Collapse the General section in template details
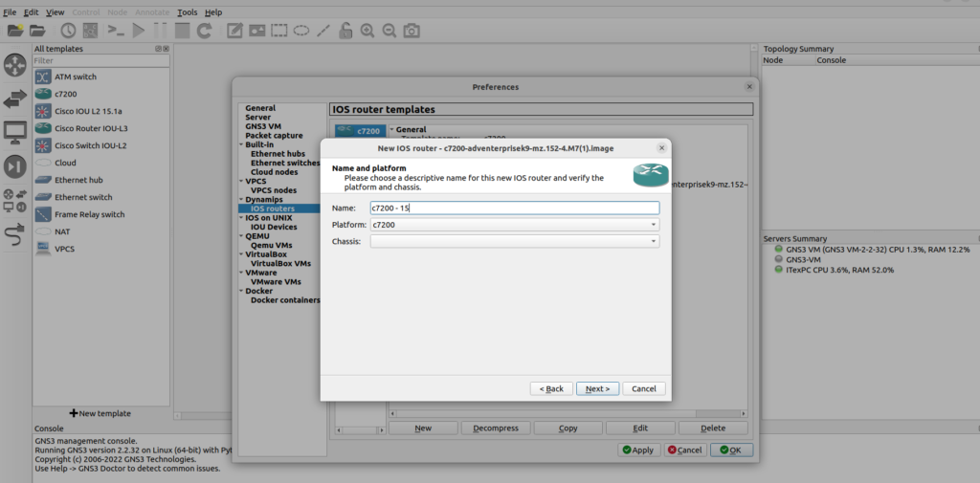Image resolution: width=980 pixels, height=483 pixels. [x=391, y=129]
